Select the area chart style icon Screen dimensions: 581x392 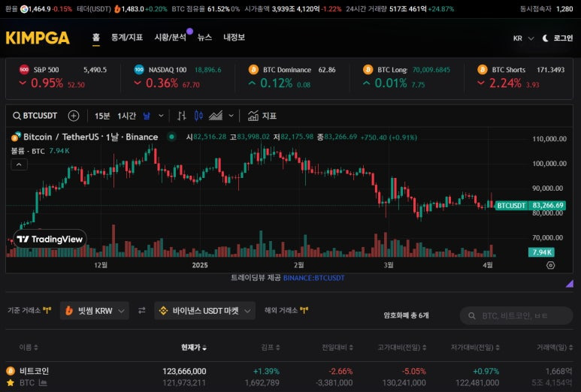click(x=216, y=116)
